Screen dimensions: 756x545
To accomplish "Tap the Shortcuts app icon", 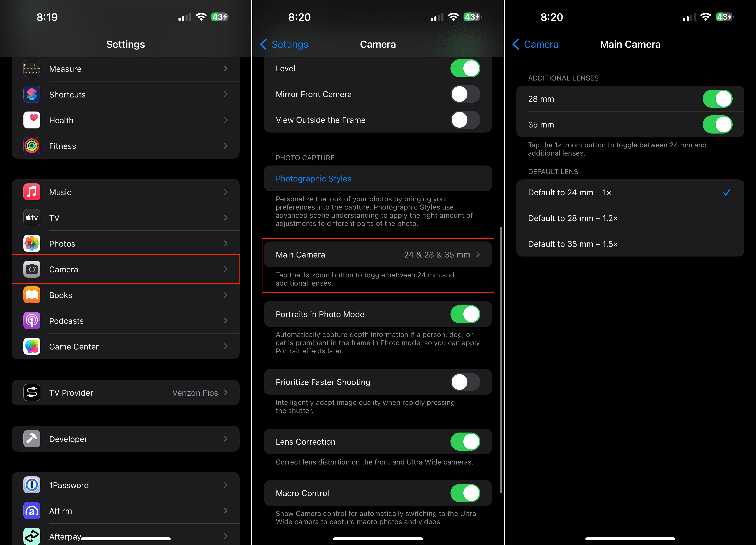I will [x=32, y=94].
